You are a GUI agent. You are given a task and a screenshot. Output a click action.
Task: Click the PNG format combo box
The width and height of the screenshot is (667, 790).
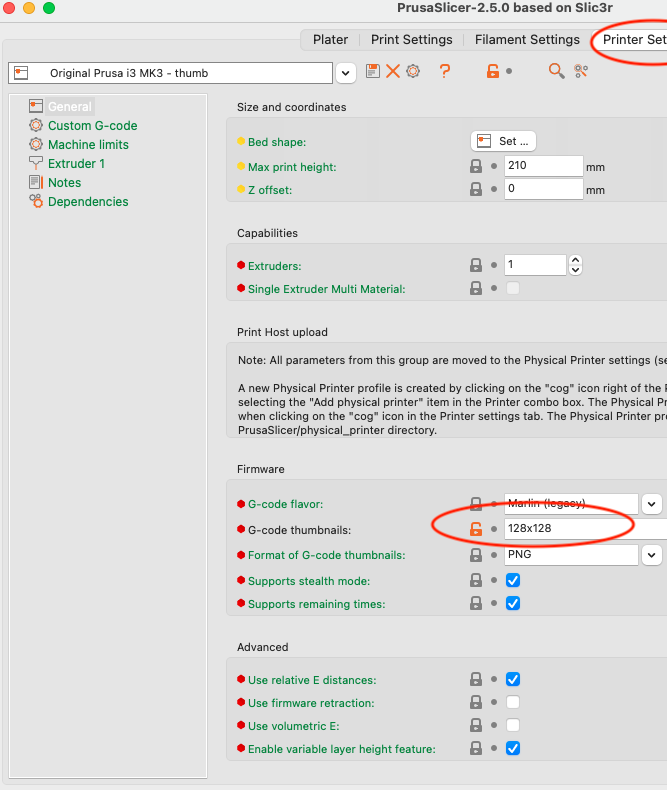click(x=571, y=555)
